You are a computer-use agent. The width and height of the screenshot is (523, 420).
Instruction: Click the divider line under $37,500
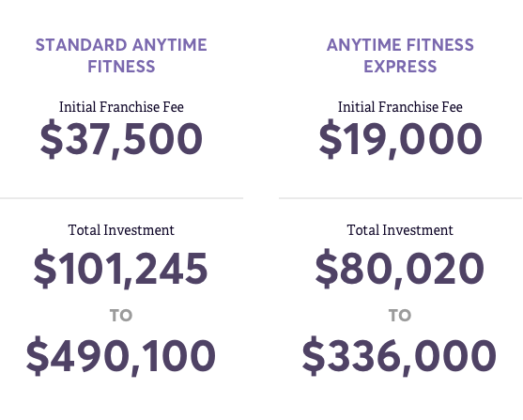coord(121,198)
